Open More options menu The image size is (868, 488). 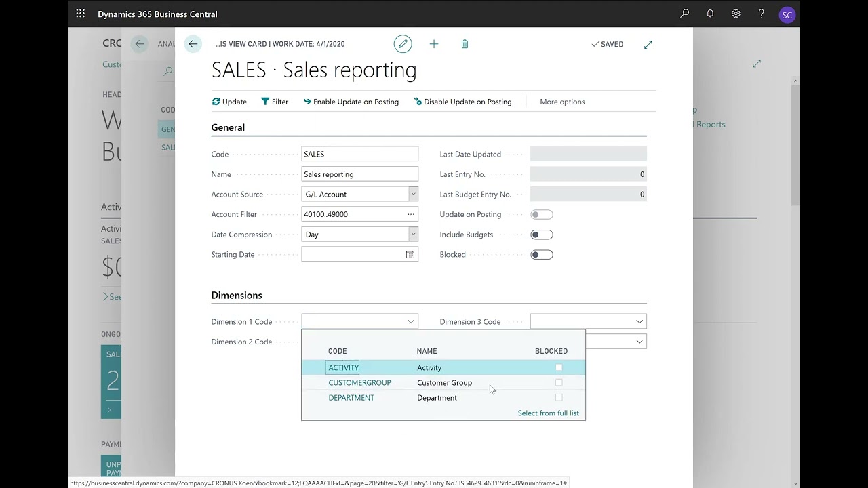click(x=562, y=102)
